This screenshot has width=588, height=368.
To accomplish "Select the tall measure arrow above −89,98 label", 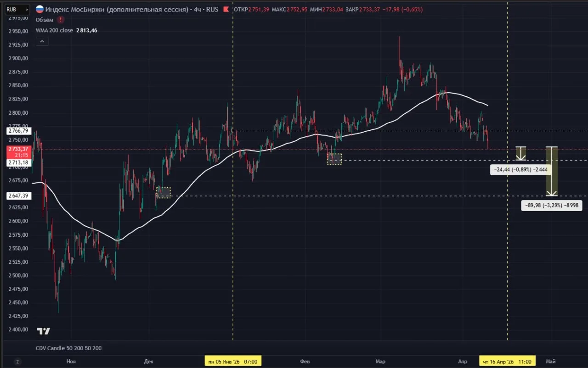I will tap(552, 171).
